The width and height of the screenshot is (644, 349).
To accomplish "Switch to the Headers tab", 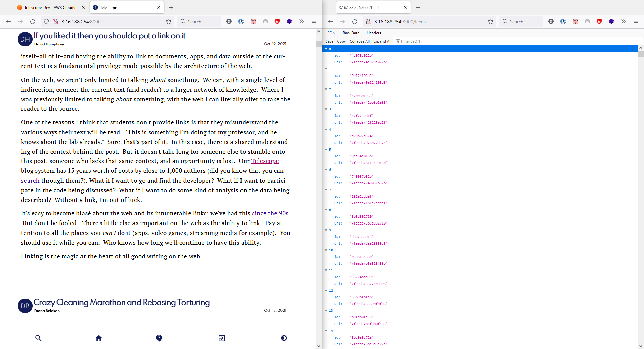I will 374,33.
